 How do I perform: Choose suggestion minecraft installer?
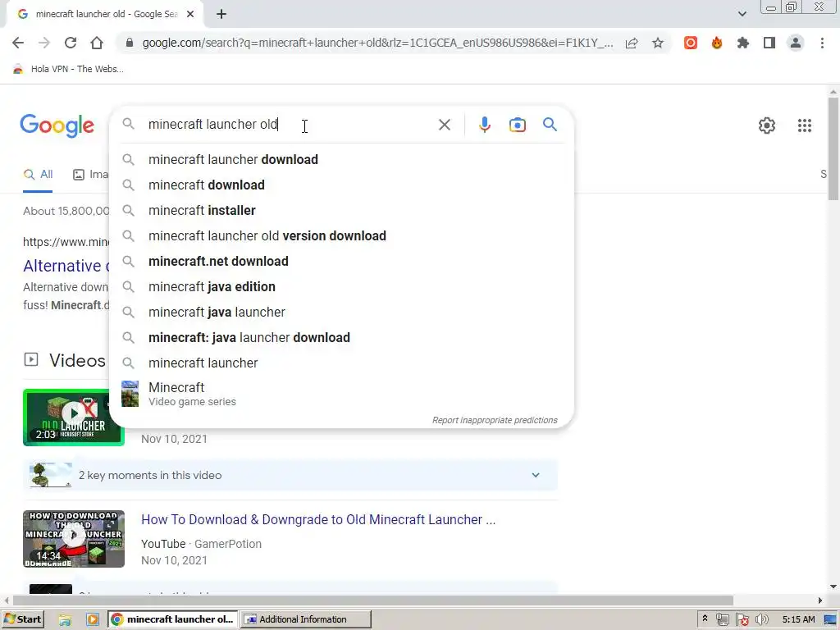point(341,211)
